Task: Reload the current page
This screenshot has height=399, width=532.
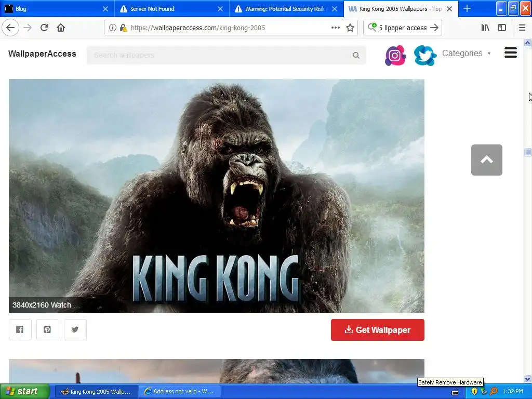Action: (44, 28)
